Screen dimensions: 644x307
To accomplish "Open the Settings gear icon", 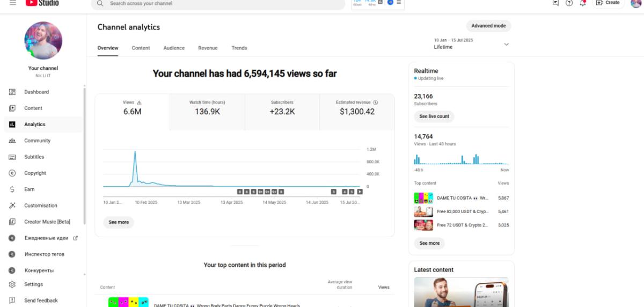I will [12, 284].
